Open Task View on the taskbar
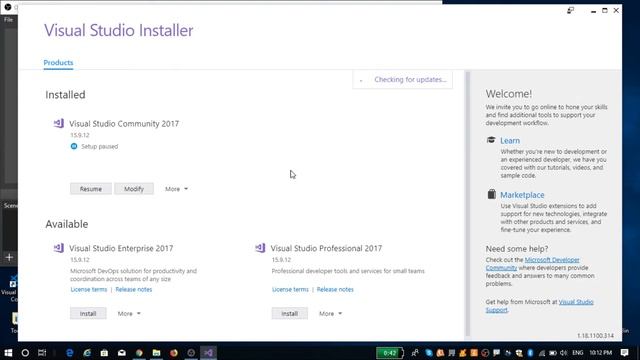Image resolution: width=640 pixels, height=360 pixels. point(42,353)
